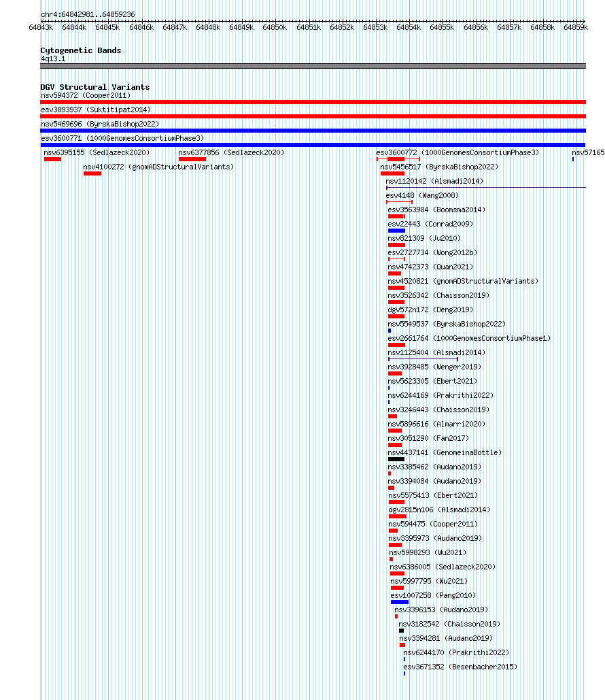Click nsv594475 (Cooper2011) label

coord(433,524)
